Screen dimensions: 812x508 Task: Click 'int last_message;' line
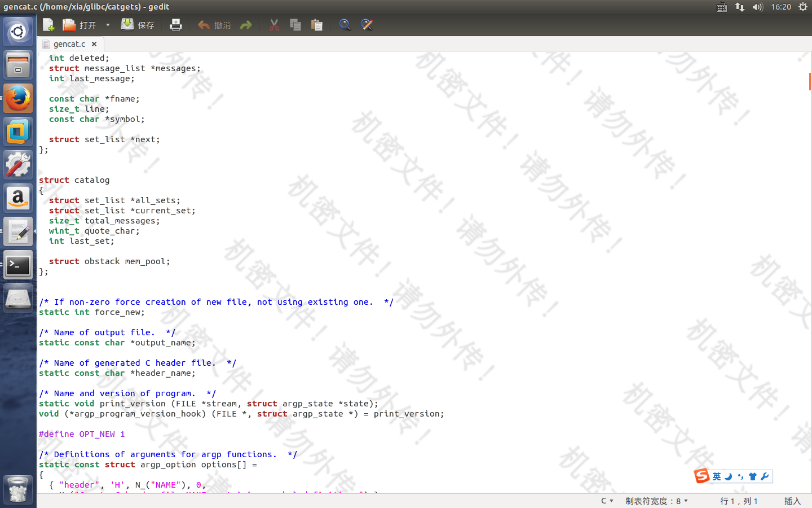point(91,78)
